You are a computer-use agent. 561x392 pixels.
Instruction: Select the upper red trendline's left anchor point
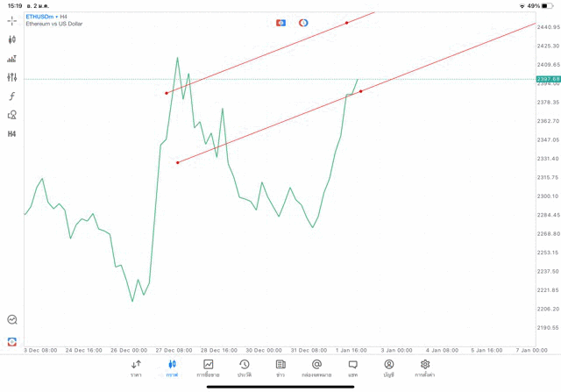pyautogui.click(x=167, y=93)
